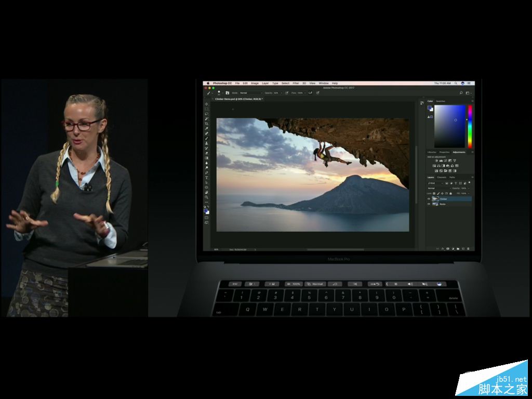
Task: Open the layer blend mode Normal dropdown
Action: [x=440, y=188]
